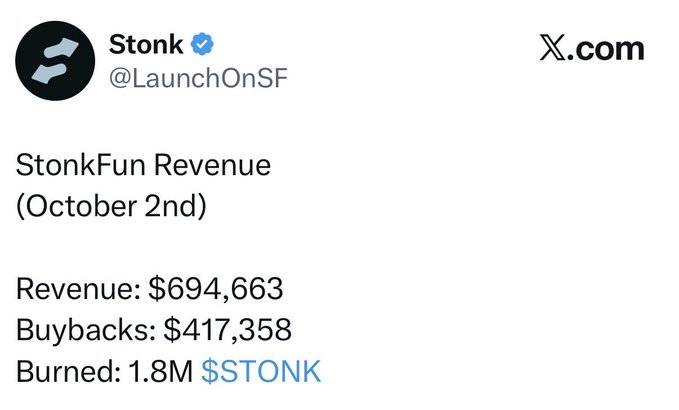Open the @LaunchOnSF handle
The width and height of the screenshot is (679, 410).
(x=198, y=78)
